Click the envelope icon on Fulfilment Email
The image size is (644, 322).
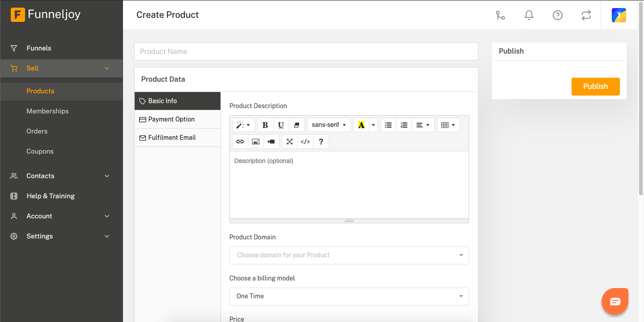pos(143,138)
